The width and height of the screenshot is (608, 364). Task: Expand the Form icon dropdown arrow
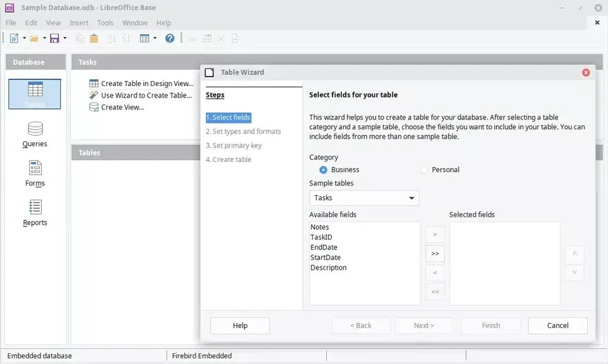point(155,39)
